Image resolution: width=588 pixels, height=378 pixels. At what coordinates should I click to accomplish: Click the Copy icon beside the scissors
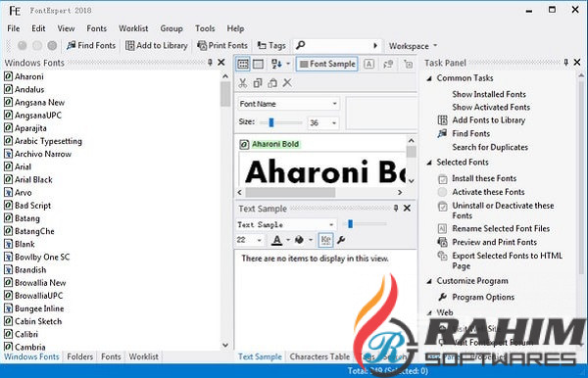coord(258,83)
